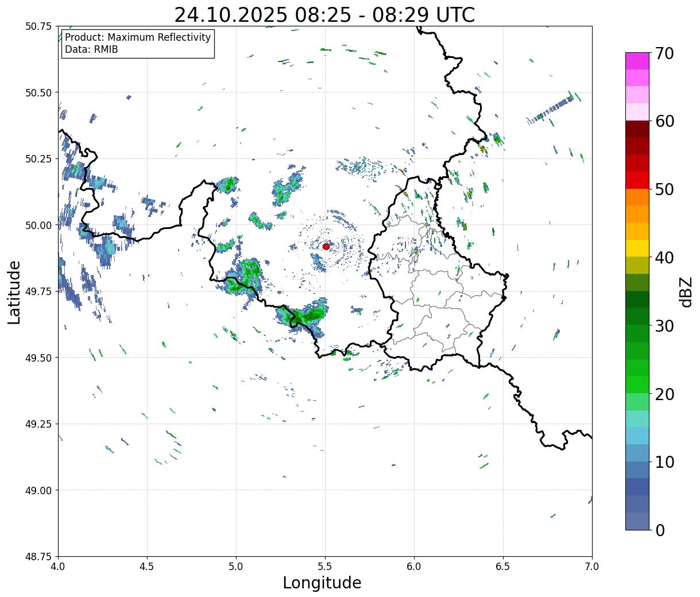This screenshot has height=597, width=700.
Task: Click the longitude tick label 6.5
Action: (x=503, y=567)
